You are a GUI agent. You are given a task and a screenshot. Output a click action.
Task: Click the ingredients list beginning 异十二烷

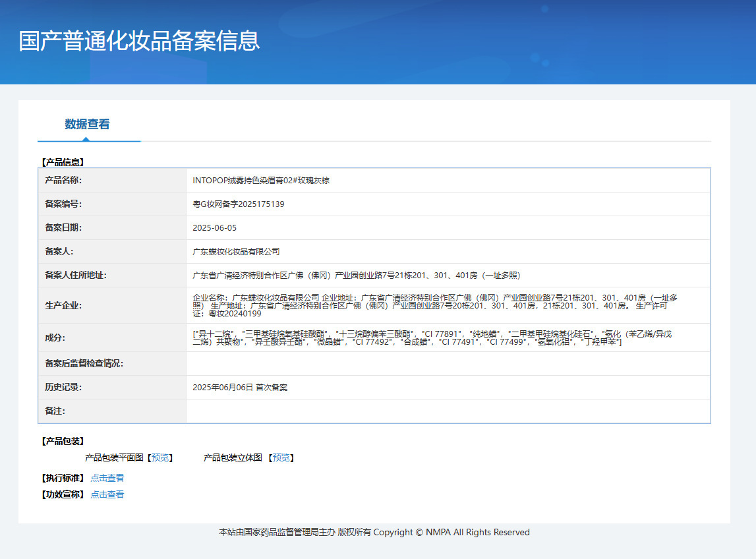[x=432, y=338]
